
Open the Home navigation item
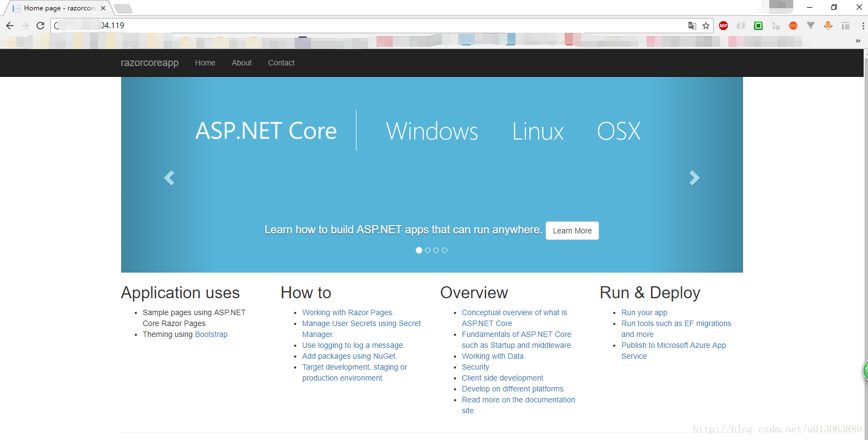205,63
